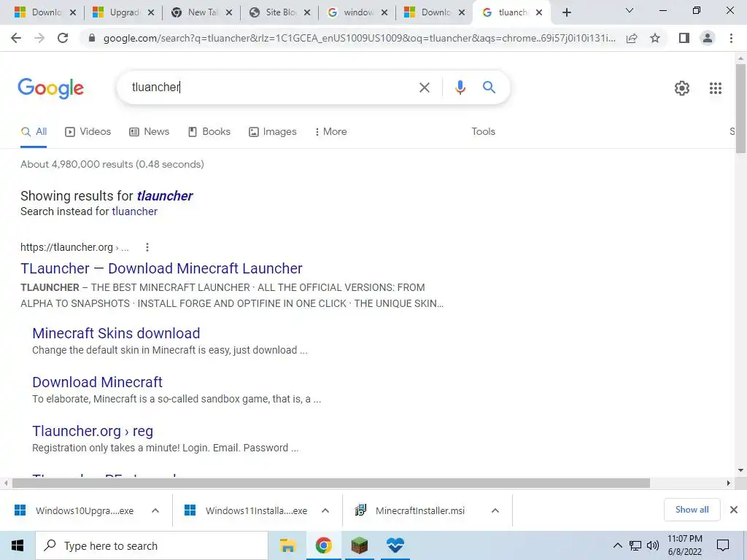The width and height of the screenshot is (747, 560).
Task: Start voice search with the microphone
Action: click(460, 87)
